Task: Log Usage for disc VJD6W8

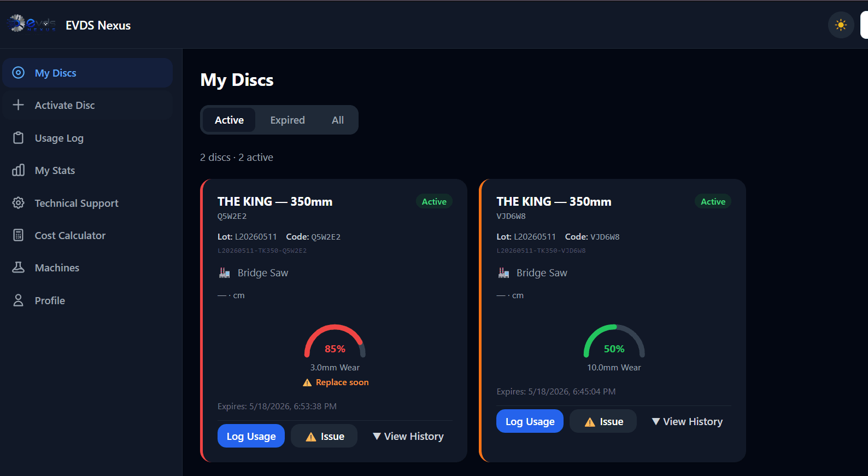Action: click(x=530, y=421)
